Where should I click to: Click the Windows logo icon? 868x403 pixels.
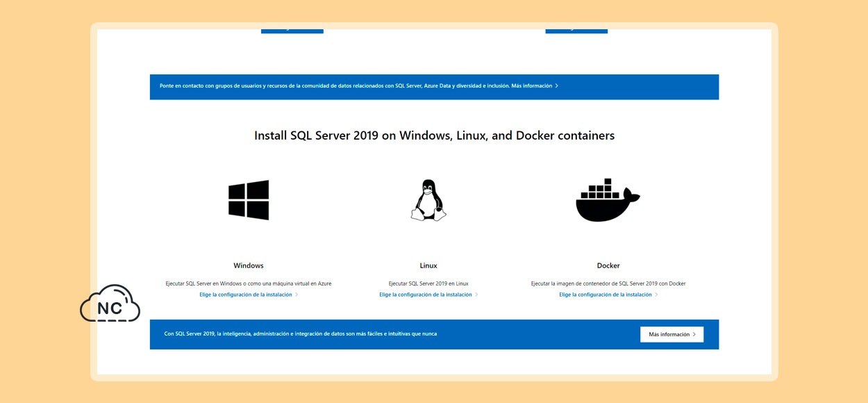(249, 200)
